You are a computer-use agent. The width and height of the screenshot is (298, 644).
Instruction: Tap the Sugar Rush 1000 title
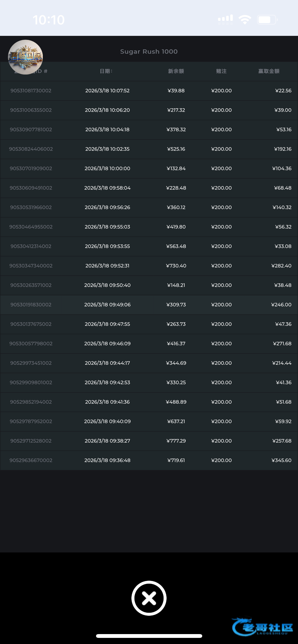pos(149,52)
